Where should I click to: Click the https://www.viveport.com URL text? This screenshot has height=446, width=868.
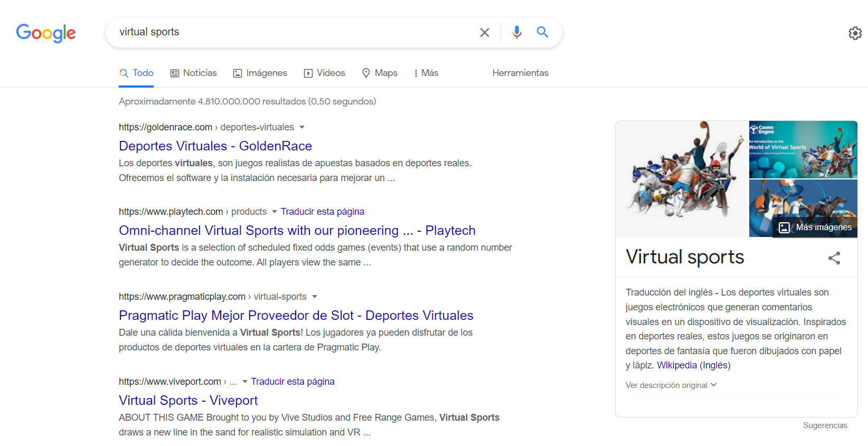pyautogui.click(x=170, y=382)
